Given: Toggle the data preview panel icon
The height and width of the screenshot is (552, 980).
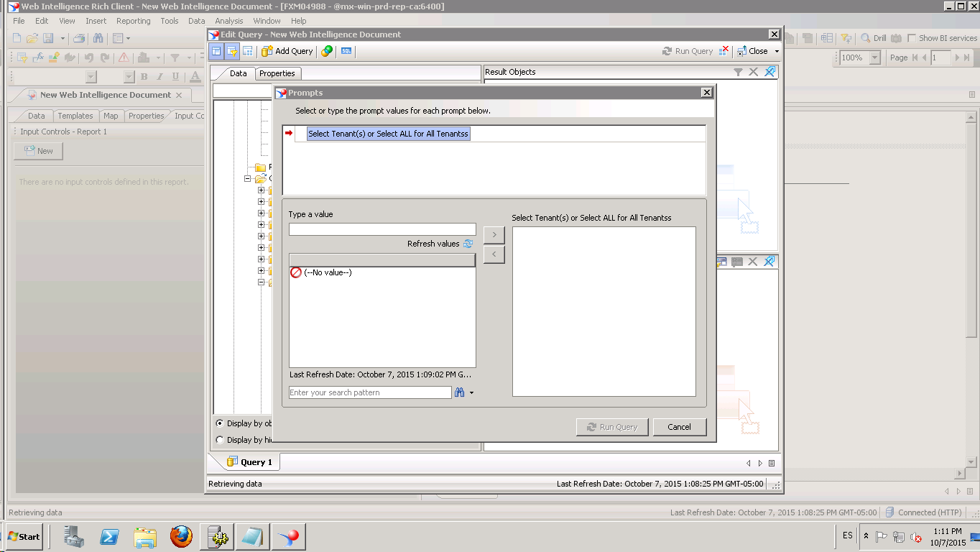Looking at the screenshot, I should (x=247, y=51).
